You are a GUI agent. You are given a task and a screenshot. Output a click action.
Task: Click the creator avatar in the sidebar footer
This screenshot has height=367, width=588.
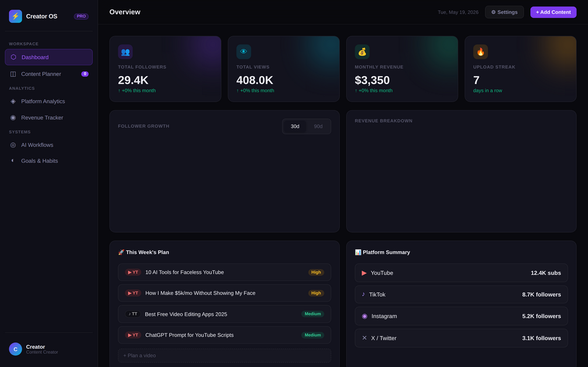[15, 349]
